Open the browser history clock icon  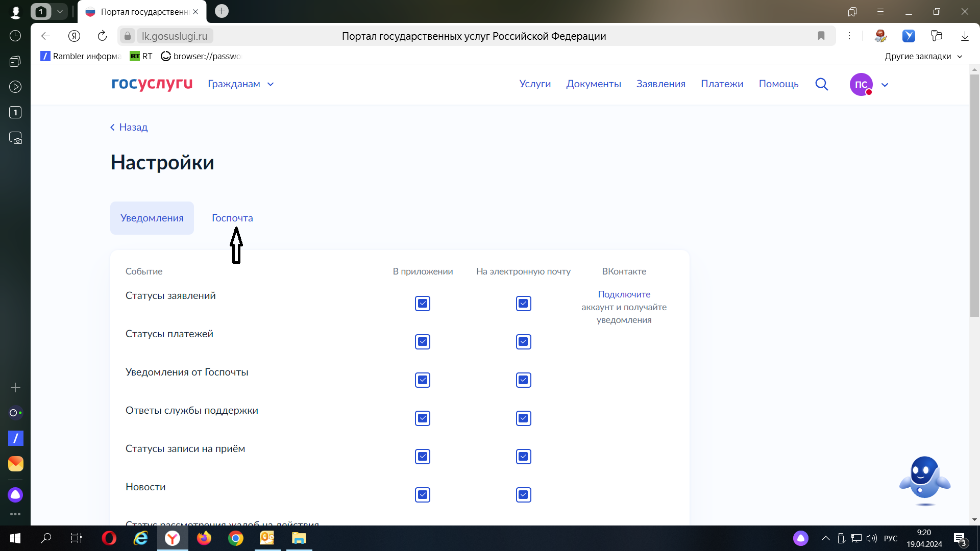[15, 36]
